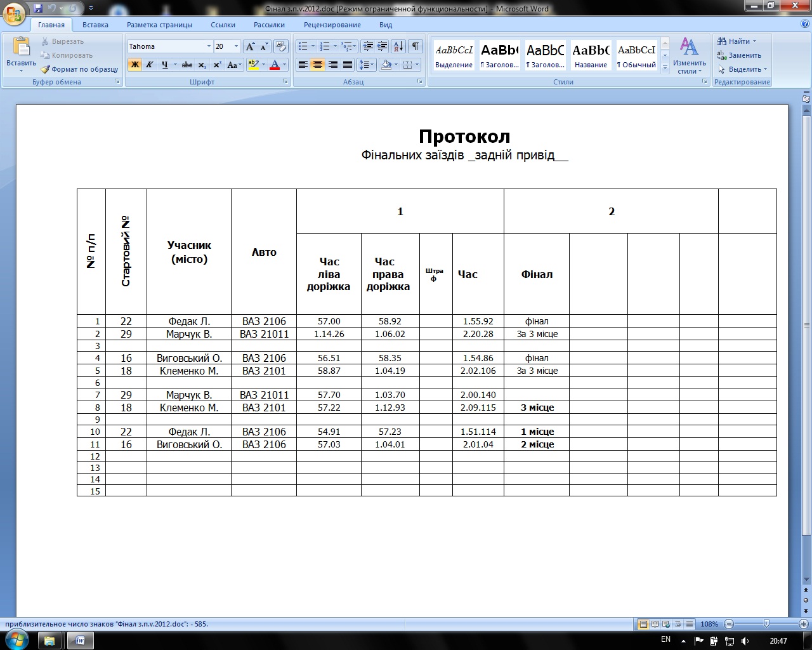Align text right
The image size is (812, 650).
coord(332,65)
